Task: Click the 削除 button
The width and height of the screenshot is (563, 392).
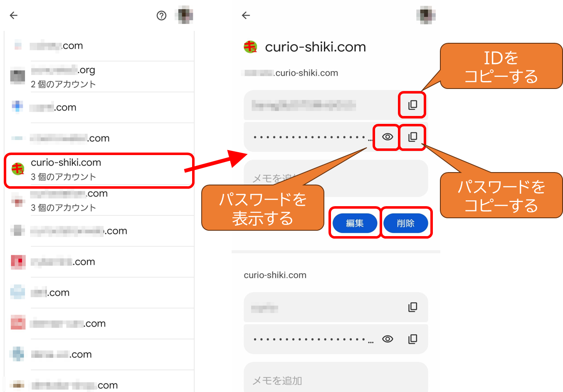Action: [x=405, y=223]
